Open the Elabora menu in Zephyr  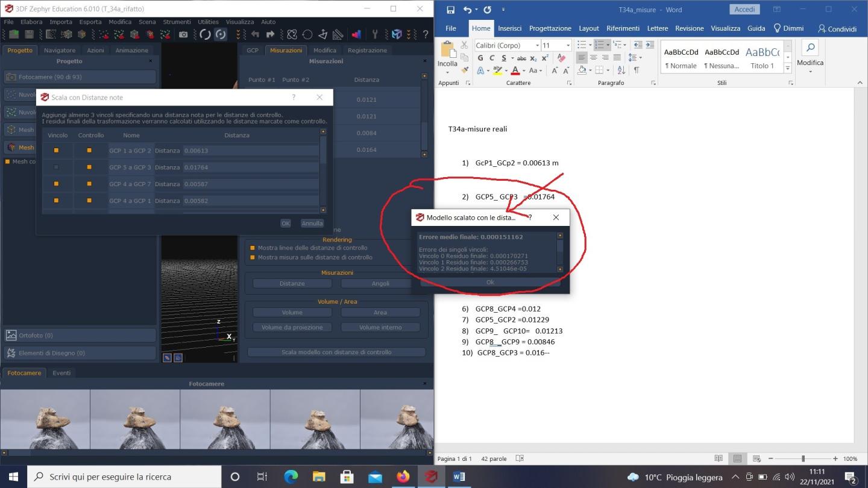coord(31,22)
